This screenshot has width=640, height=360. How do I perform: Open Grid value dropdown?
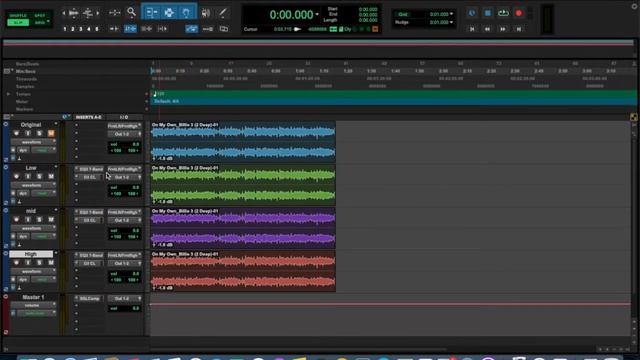(451, 14)
